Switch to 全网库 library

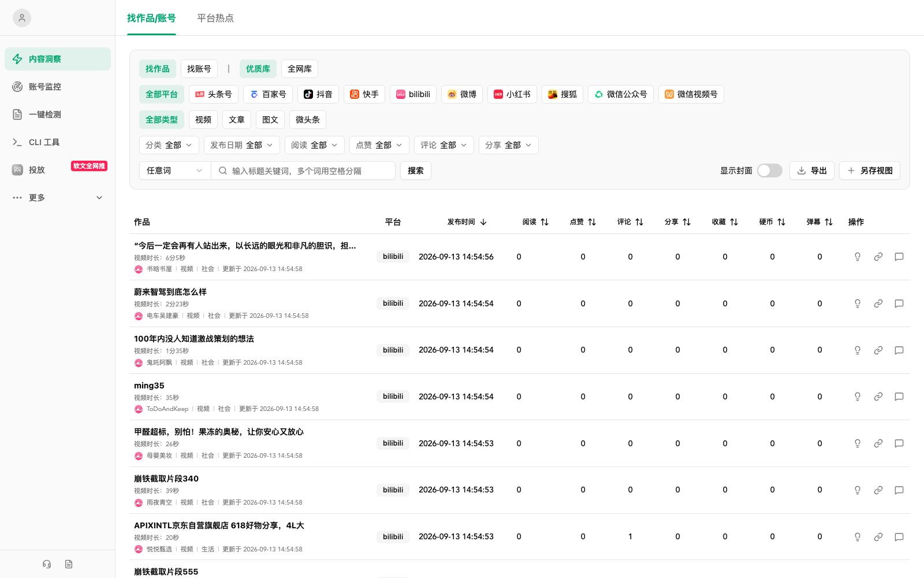(x=300, y=69)
